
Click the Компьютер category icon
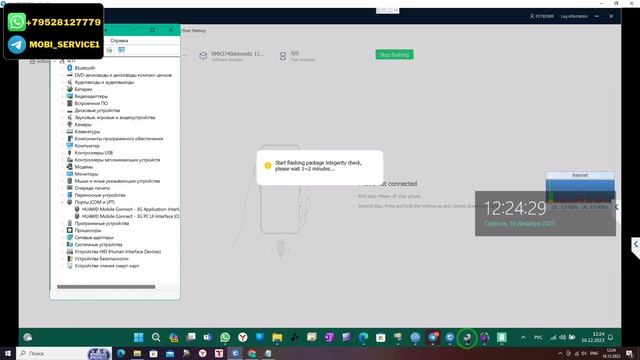[70, 145]
